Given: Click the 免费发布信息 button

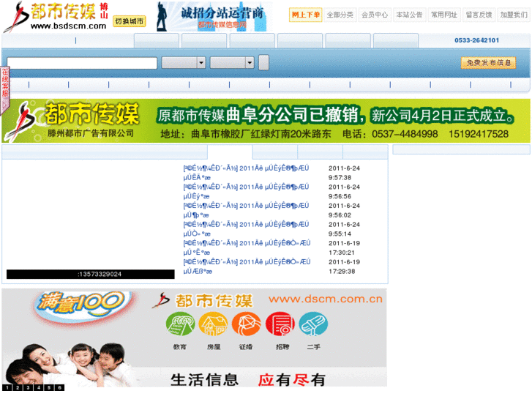Looking at the screenshot, I should click(488, 63).
